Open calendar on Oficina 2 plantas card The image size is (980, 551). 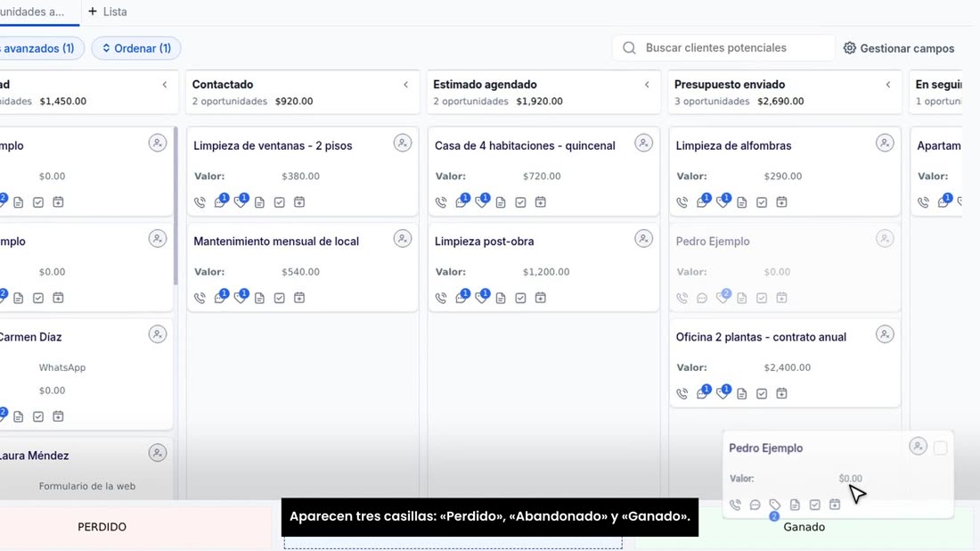click(x=782, y=394)
